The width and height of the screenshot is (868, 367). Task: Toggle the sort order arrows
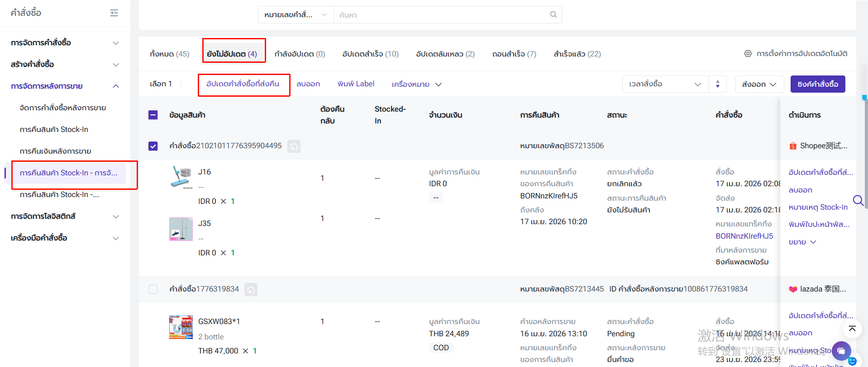coord(717,84)
